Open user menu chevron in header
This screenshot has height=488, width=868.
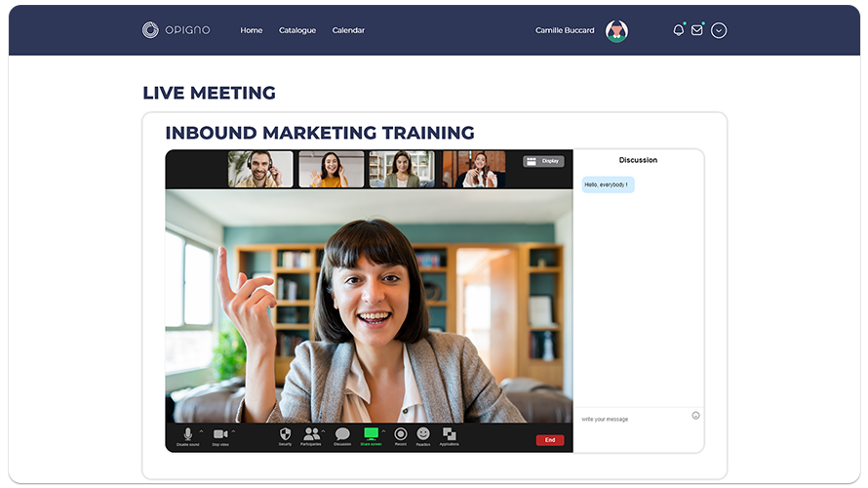point(719,30)
